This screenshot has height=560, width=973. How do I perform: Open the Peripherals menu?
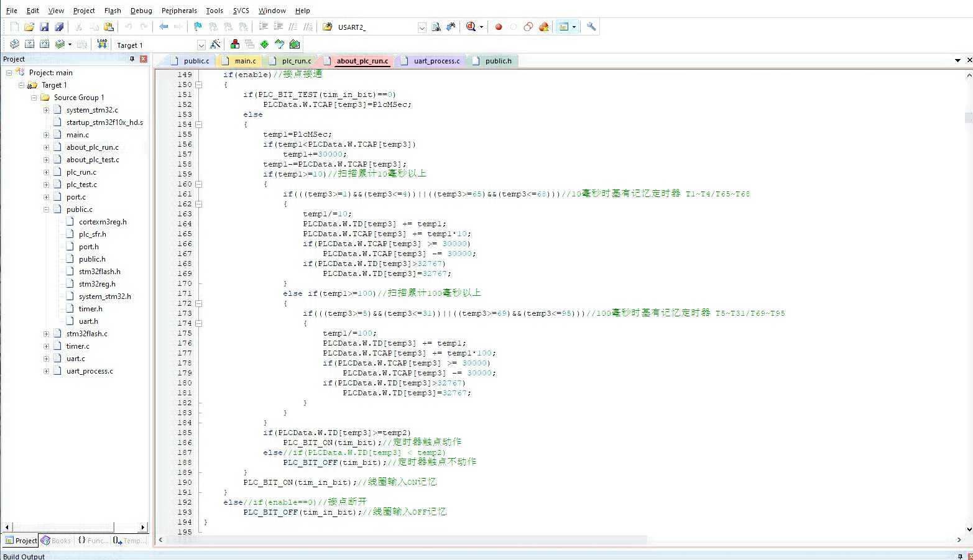tap(179, 11)
